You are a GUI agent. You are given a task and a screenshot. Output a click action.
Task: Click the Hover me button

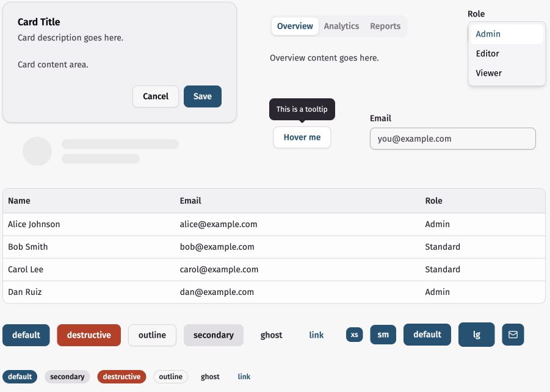(x=302, y=137)
